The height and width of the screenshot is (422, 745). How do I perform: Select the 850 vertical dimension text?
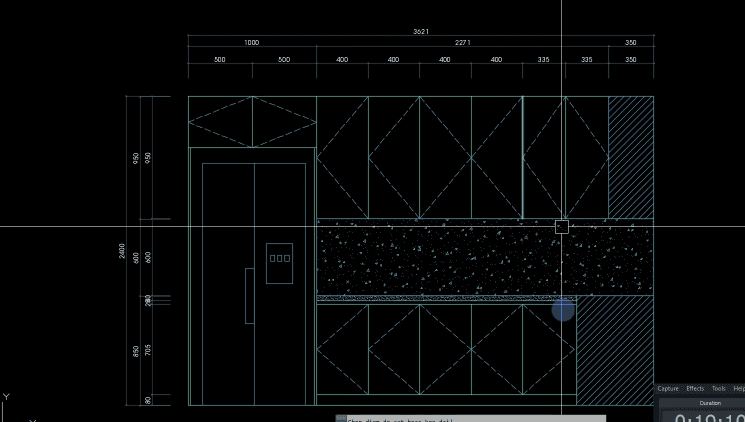136,352
